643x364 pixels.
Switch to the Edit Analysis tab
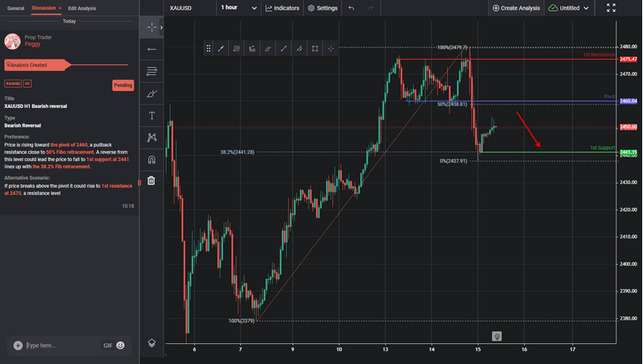[82, 8]
